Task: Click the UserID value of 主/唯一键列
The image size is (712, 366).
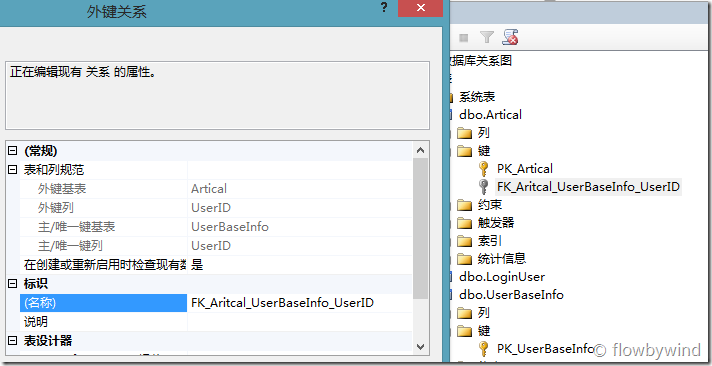Action: pos(211,246)
